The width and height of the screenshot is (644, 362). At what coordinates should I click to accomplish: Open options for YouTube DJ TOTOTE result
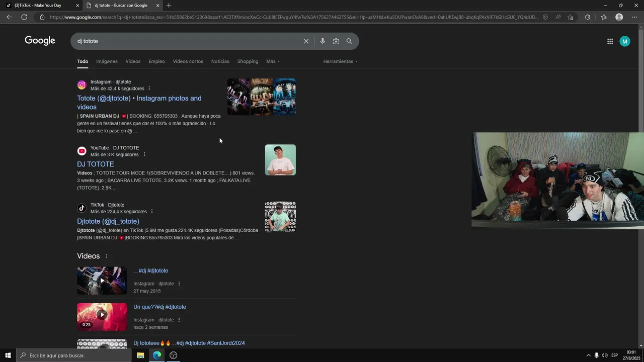(x=144, y=154)
